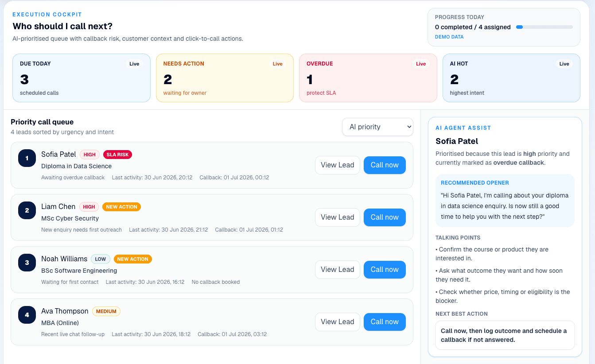This screenshot has width=595, height=364.
Task: Click the NEW ACTION badge on Liam Chen
Action: pyautogui.click(x=121, y=207)
